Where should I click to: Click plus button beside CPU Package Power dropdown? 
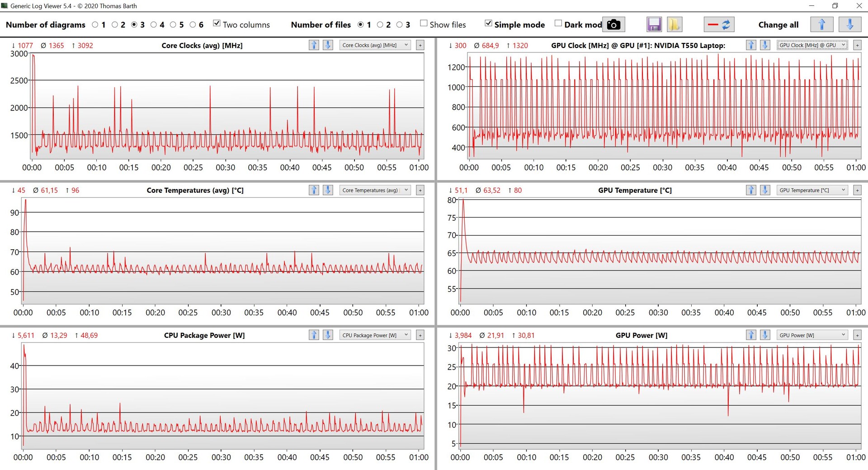pyautogui.click(x=420, y=335)
